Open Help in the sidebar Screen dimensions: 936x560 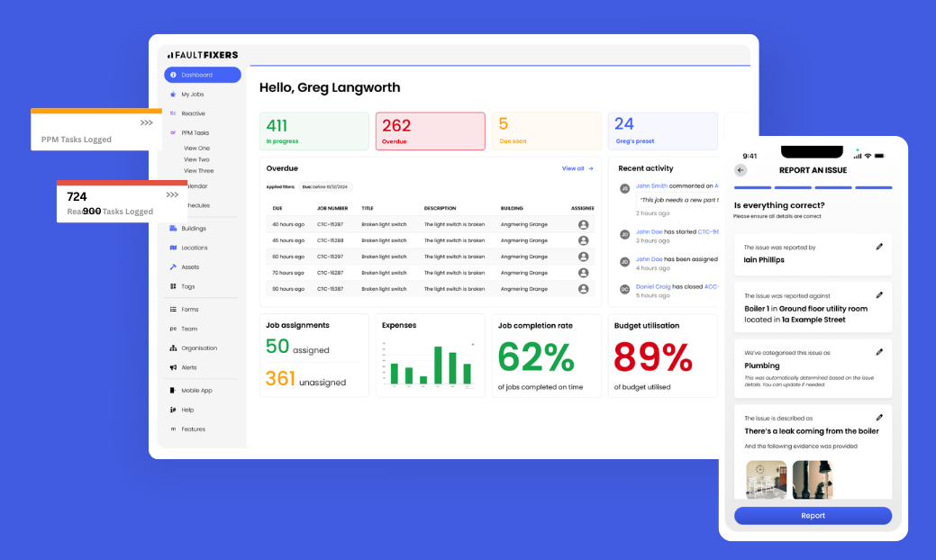click(x=187, y=410)
